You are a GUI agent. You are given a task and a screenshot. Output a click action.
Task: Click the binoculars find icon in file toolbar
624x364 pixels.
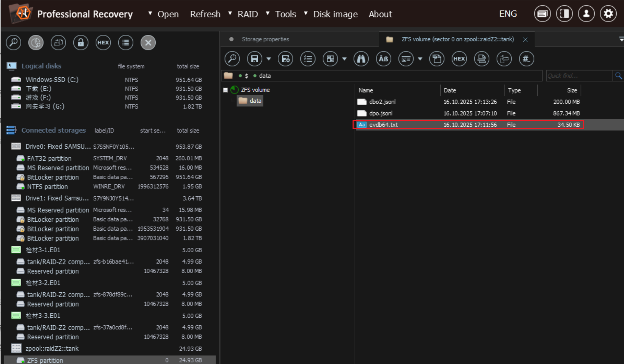(361, 59)
